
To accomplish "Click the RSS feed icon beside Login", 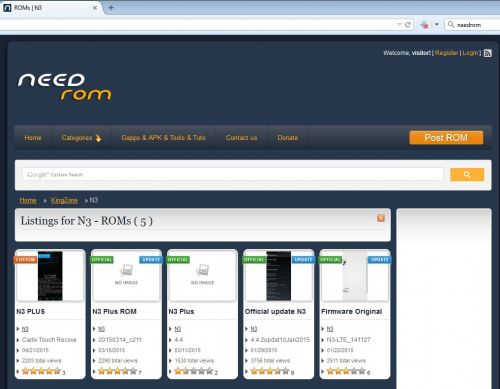I will (x=487, y=53).
